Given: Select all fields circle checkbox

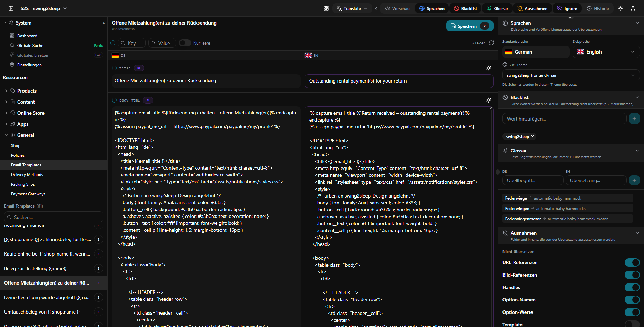Looking at the screenshot, I should coord(113,43).
